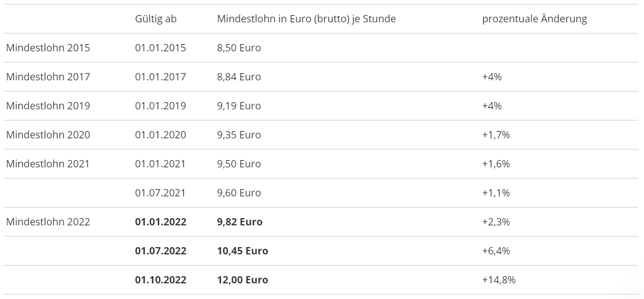Click the date 01.07.2021
Screen dimensions: 644x299
coord(160,193)
